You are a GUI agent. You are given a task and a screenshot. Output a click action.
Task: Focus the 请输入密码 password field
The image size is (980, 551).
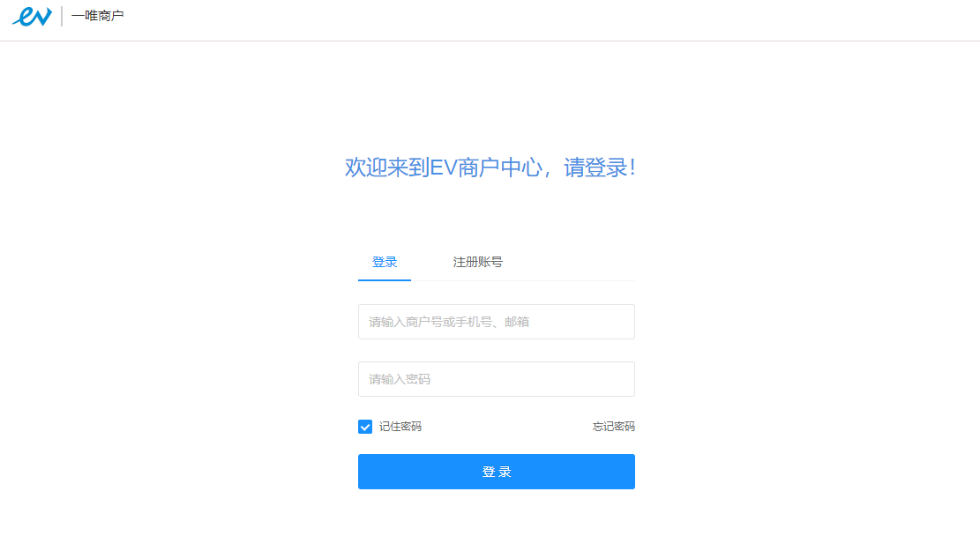(497, 379)
